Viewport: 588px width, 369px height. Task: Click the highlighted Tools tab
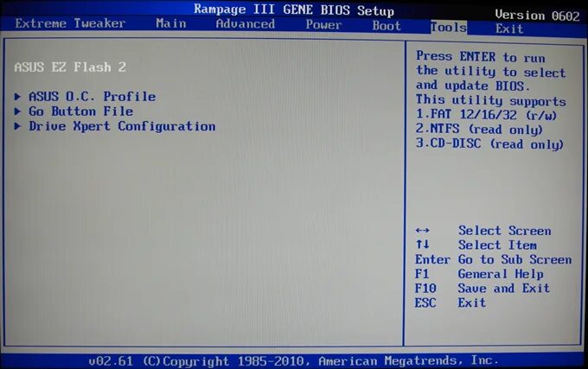click(449, 27)
